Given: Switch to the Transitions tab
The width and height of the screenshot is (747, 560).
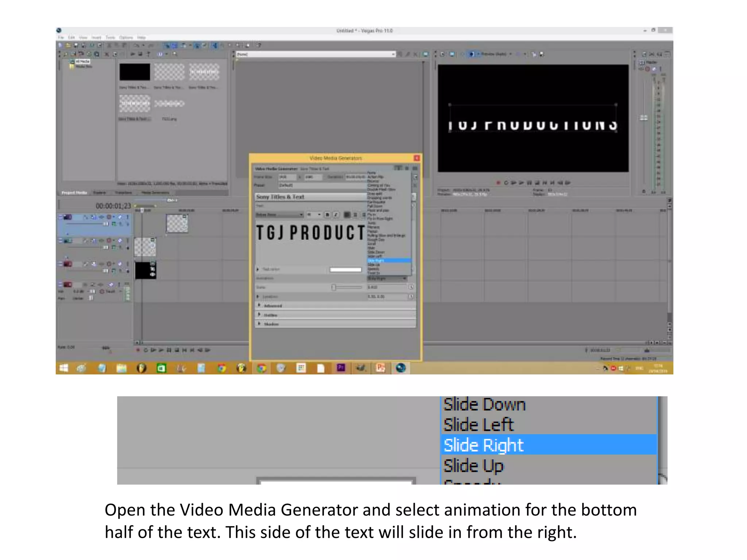Looking at the screenshot, I should 123,192.
